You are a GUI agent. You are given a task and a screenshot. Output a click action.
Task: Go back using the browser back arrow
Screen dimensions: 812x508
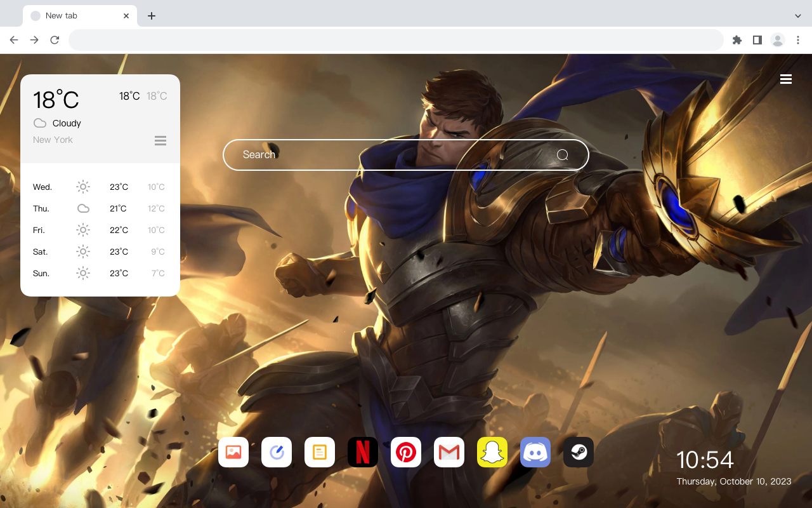click(14, 40)
